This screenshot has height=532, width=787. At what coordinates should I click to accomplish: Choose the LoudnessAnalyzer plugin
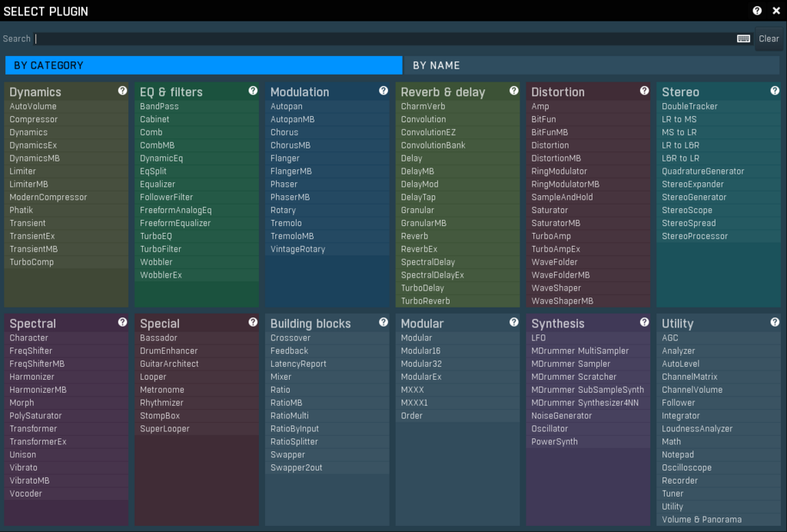(x=719, y=429)
